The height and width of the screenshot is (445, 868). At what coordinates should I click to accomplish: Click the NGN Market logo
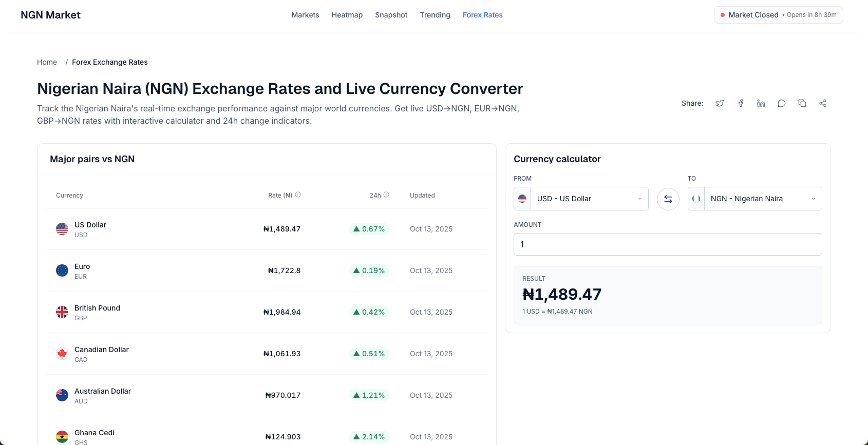pos(50,15)
